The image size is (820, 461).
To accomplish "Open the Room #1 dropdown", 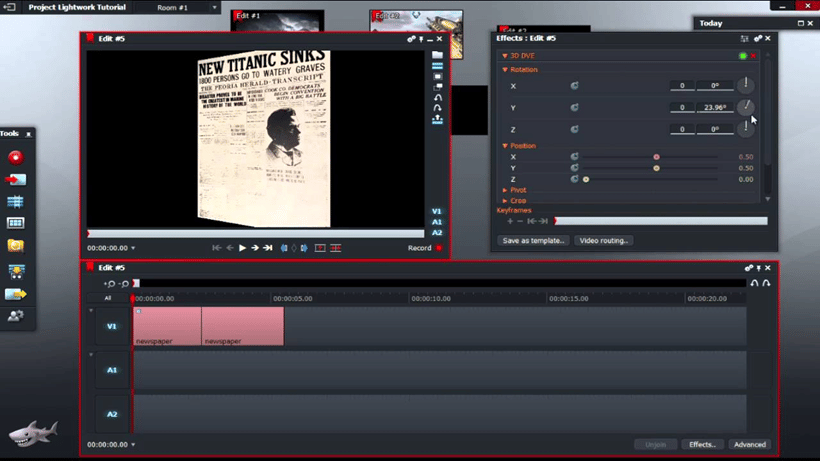I will point(214,8).
